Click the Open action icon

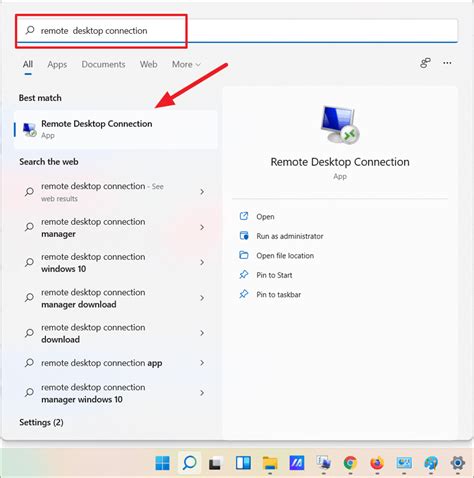click(244, 216)
